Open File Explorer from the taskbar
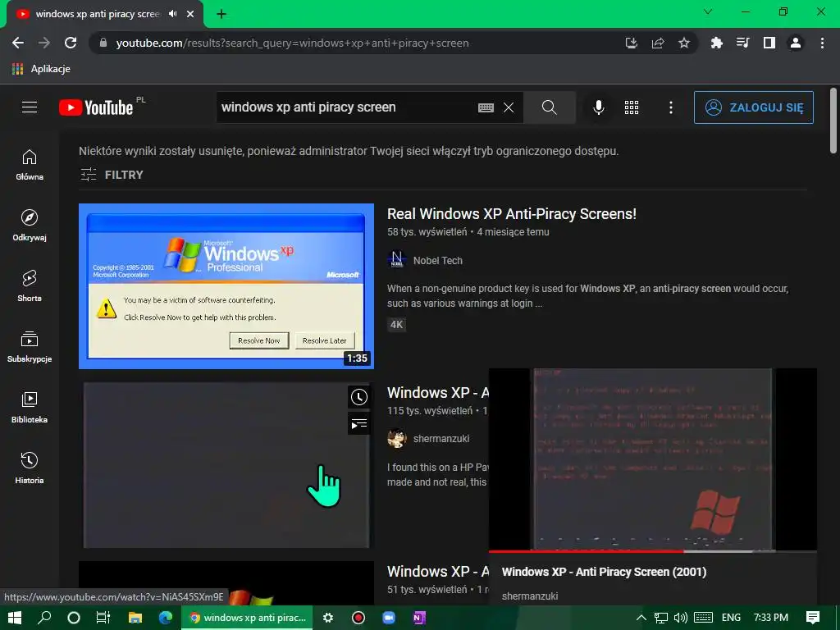Screen dimensions: 840x630 tap(135, 618)
